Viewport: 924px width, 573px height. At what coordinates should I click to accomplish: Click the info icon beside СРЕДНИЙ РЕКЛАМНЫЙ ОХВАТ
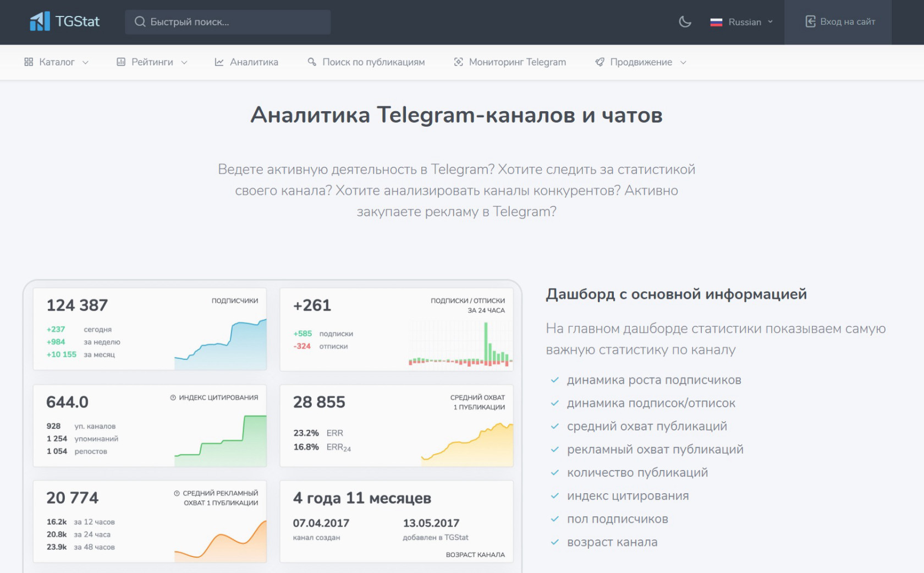pos(177,493)
